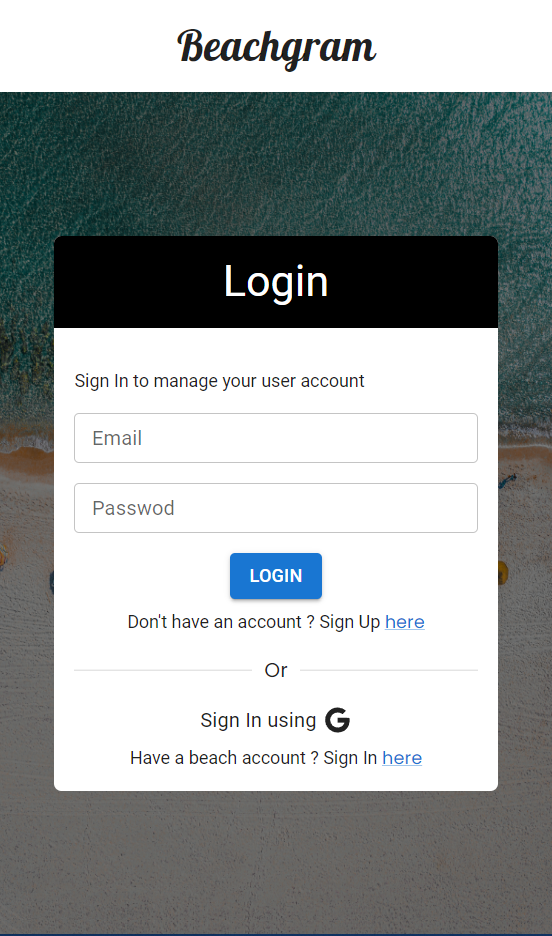Click the divider line right of Or

389,670
